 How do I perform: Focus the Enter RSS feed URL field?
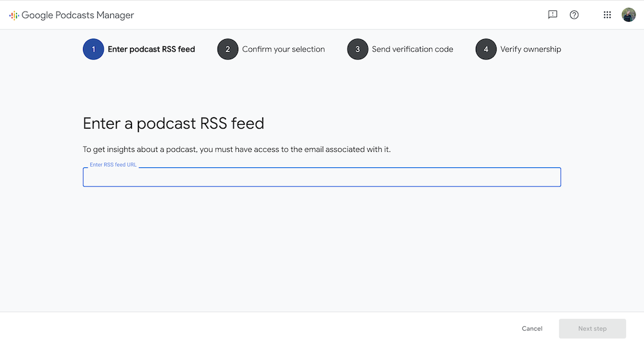click(x=321, y=177)
